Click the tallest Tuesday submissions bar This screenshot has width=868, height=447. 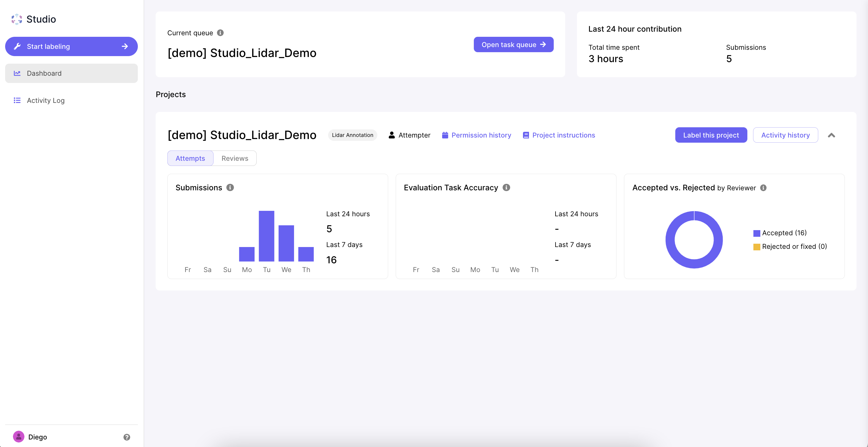click(x=266, y=236)
